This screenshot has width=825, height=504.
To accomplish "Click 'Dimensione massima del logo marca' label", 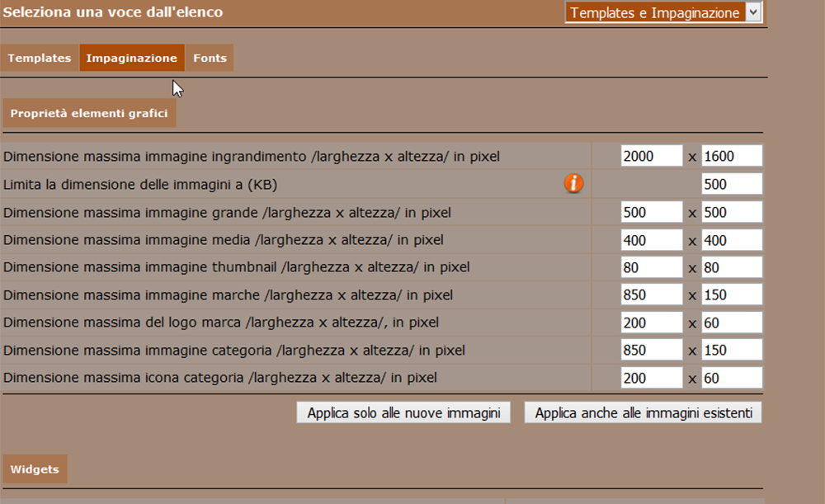I will coord(221,323).
